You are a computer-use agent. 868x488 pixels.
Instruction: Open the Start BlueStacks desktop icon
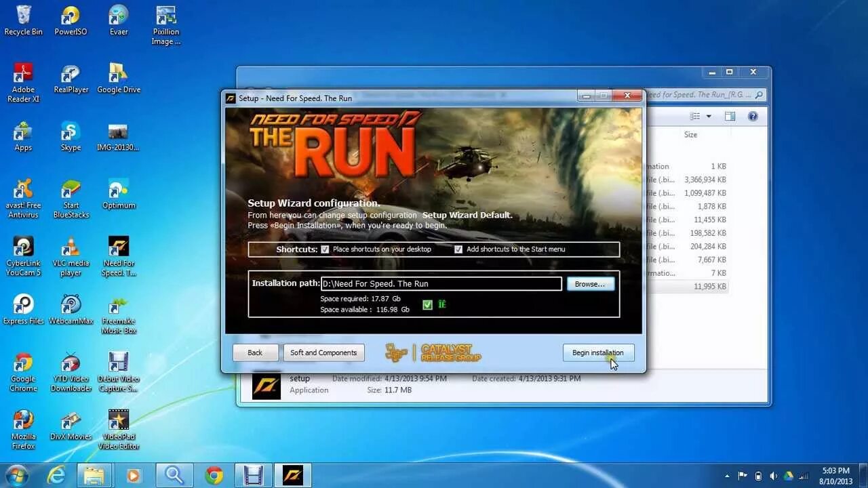[x=71, y=198]
